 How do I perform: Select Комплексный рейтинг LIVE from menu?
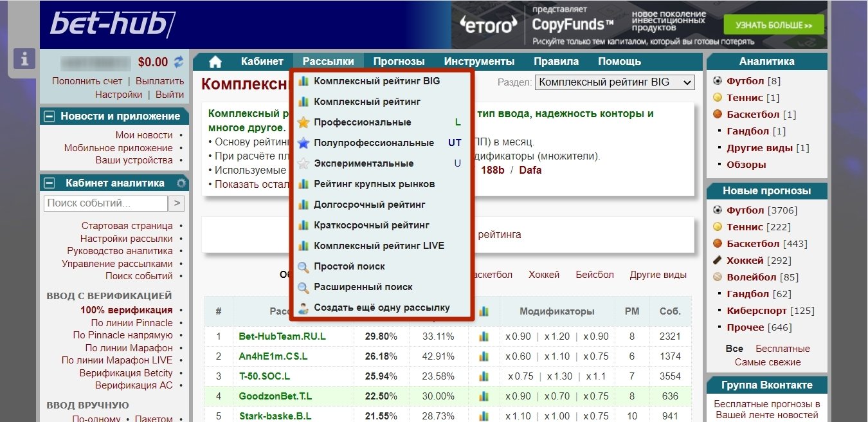point(379,246)
